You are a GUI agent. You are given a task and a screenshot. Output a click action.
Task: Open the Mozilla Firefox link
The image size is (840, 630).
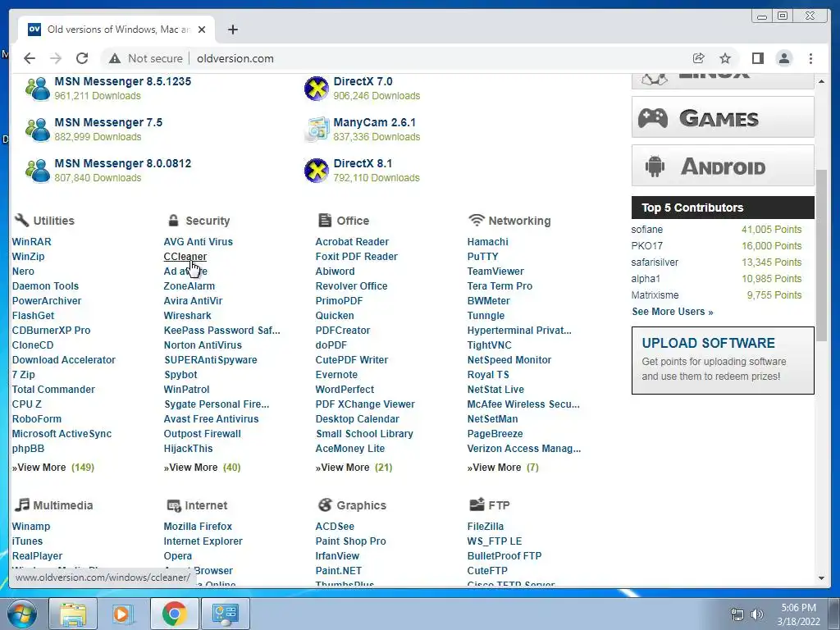[198, 526]
